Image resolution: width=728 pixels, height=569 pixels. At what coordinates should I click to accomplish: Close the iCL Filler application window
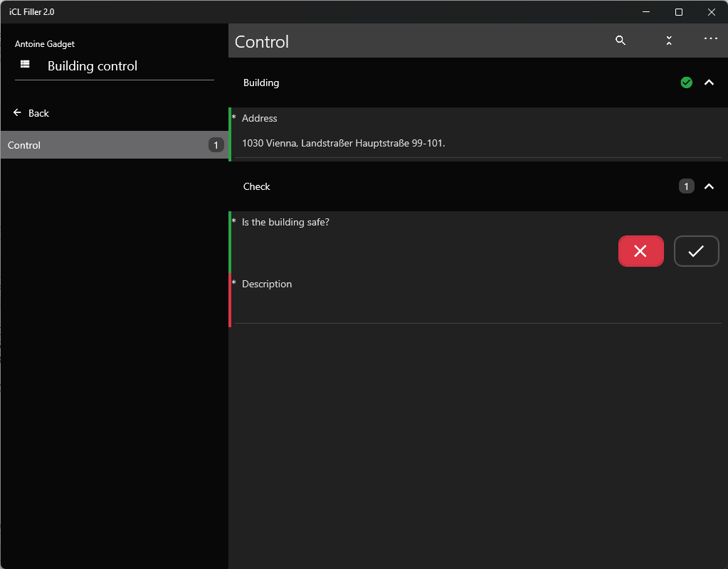(711, 12)
